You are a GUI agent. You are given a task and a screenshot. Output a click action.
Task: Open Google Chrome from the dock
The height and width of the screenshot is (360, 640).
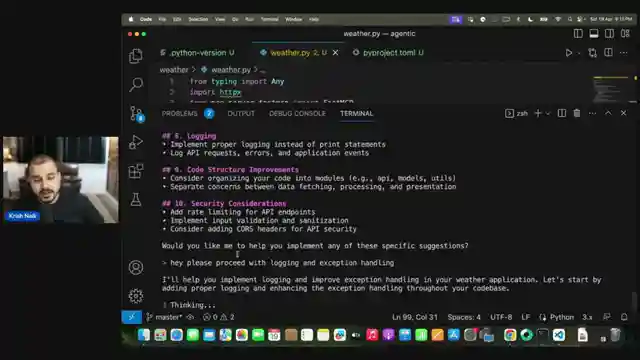[510, 335]
